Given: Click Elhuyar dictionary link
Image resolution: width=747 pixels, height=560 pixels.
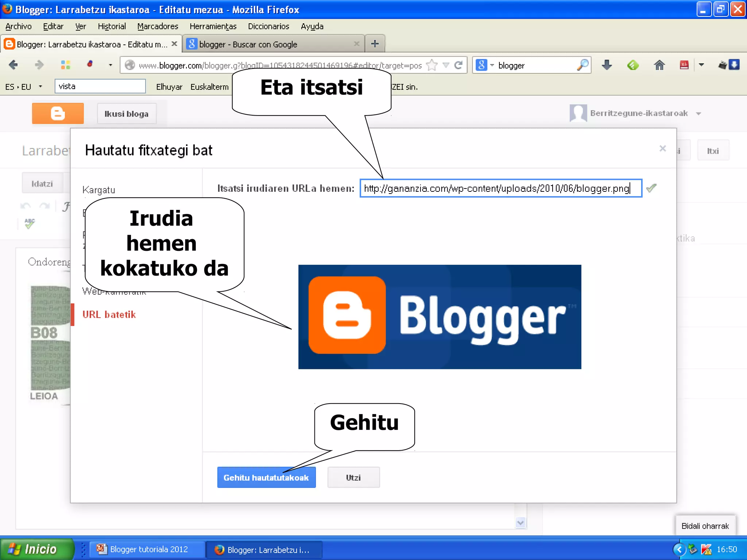Looking at the screenshot, I should coord(169,87).
